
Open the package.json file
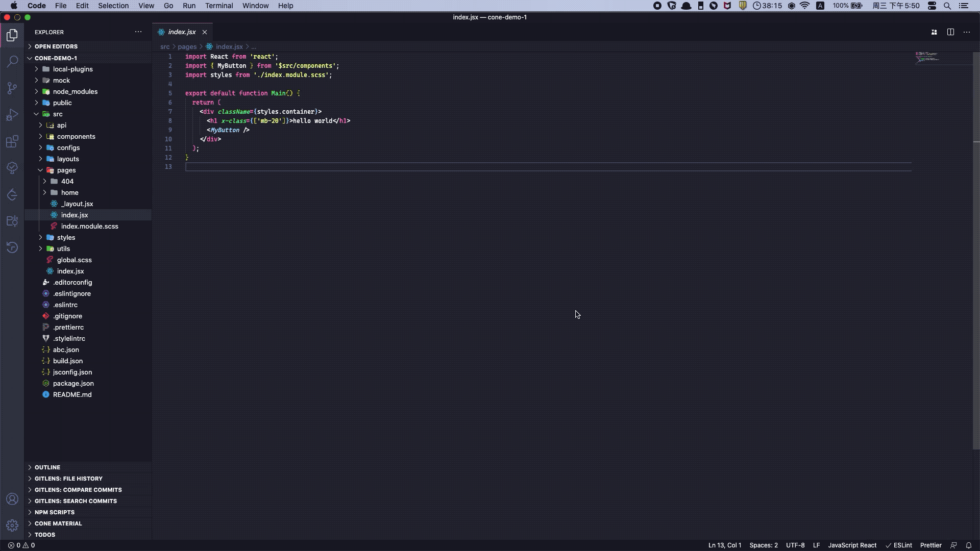click(73, 383)
